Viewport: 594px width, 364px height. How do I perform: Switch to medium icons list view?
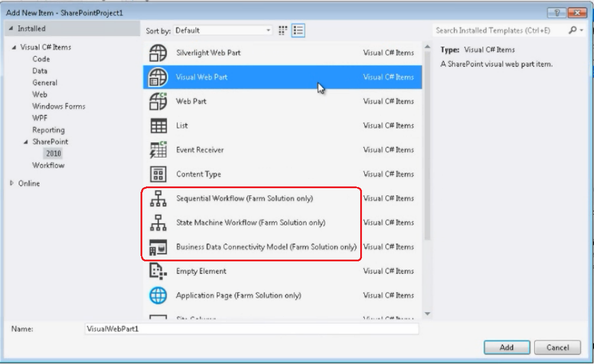click(x=298, y=30)
